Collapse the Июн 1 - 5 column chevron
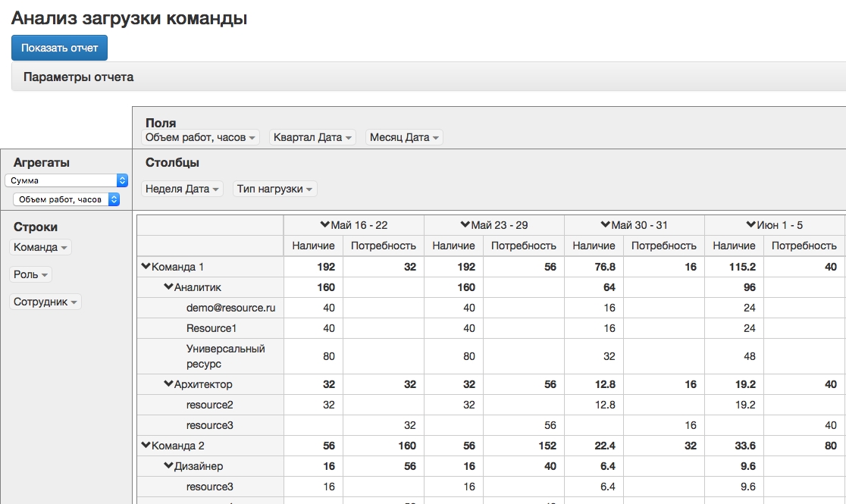This screenshot has width=846, height=504. pos(751,225)
